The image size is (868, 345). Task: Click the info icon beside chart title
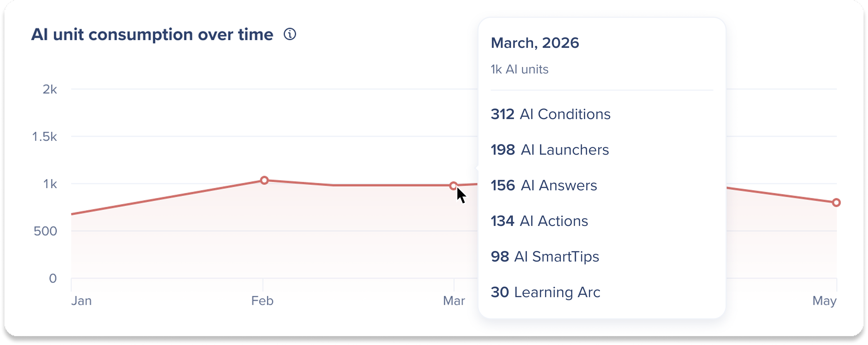coord(289,34)
